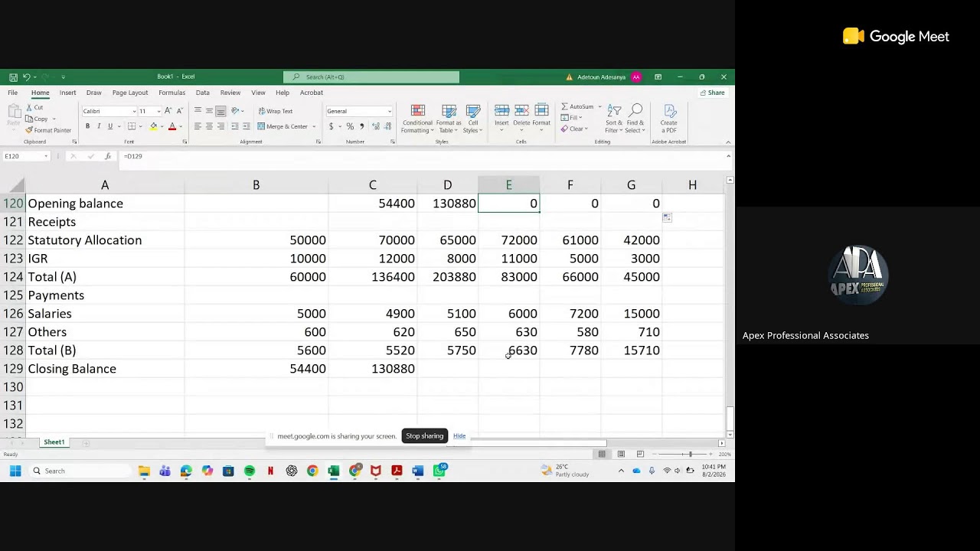The image size is (980, 551).
Task: Open the Font name Calibri dropdown
Action: click(134, 112)
